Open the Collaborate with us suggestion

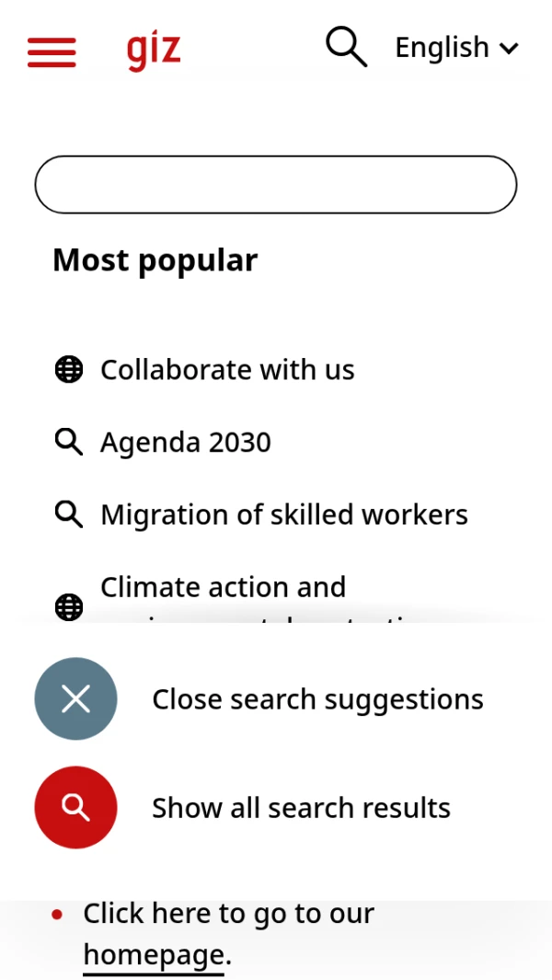coord(227,369)
